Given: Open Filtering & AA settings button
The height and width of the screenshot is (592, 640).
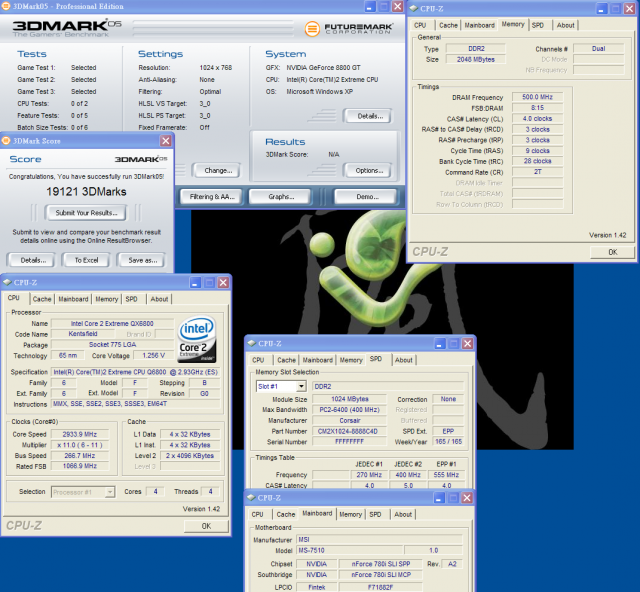Looking at the screenshot, I should coord(212,197).
